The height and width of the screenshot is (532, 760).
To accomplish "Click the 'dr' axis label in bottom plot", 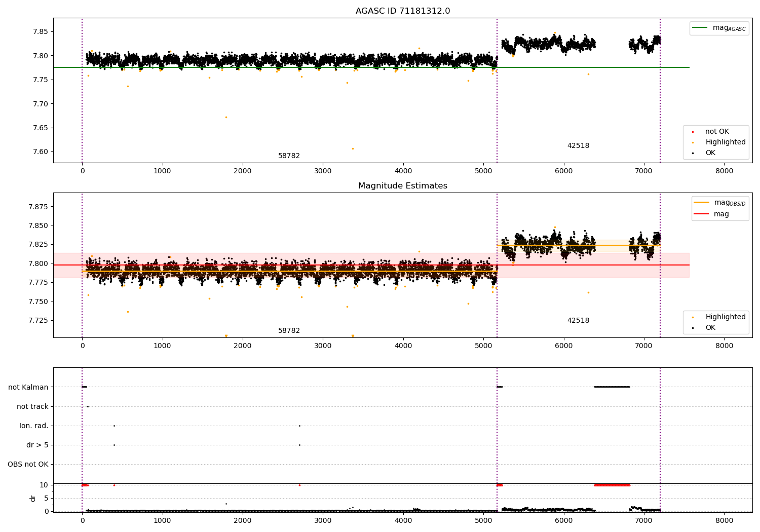I will pos(33,498).
